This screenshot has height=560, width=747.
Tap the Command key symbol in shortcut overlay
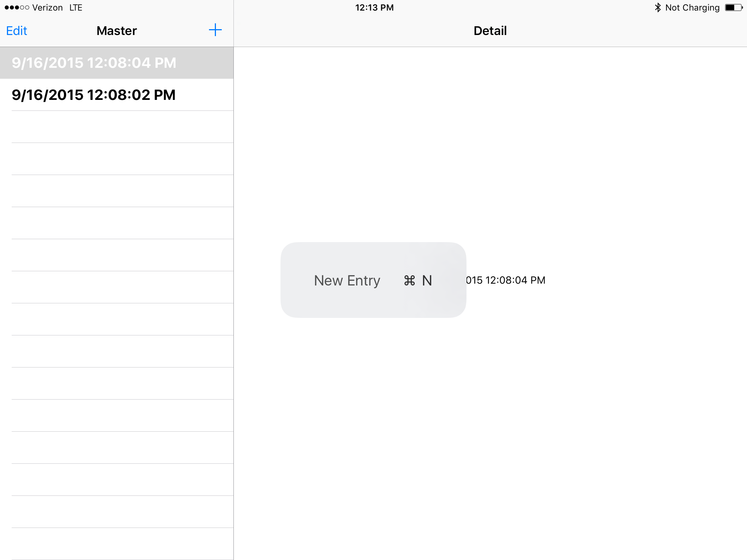pyautogui.click(x=409, y=281)
